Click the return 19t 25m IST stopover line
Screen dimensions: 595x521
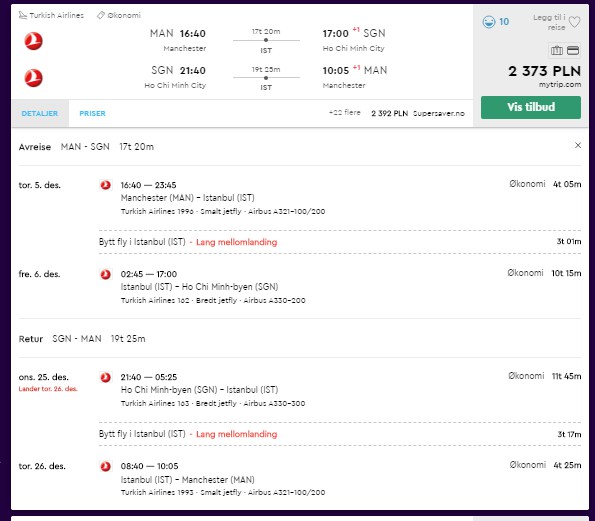(266, 78)
